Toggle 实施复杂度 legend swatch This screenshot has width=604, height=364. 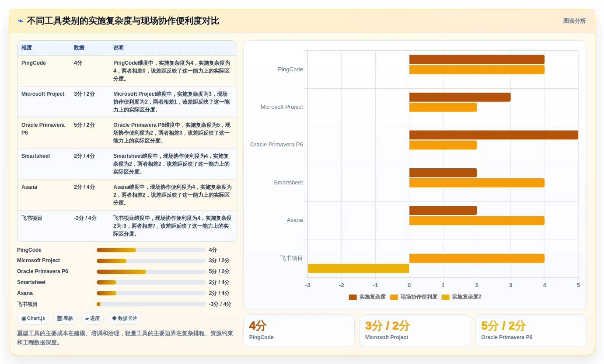(353, 297)
